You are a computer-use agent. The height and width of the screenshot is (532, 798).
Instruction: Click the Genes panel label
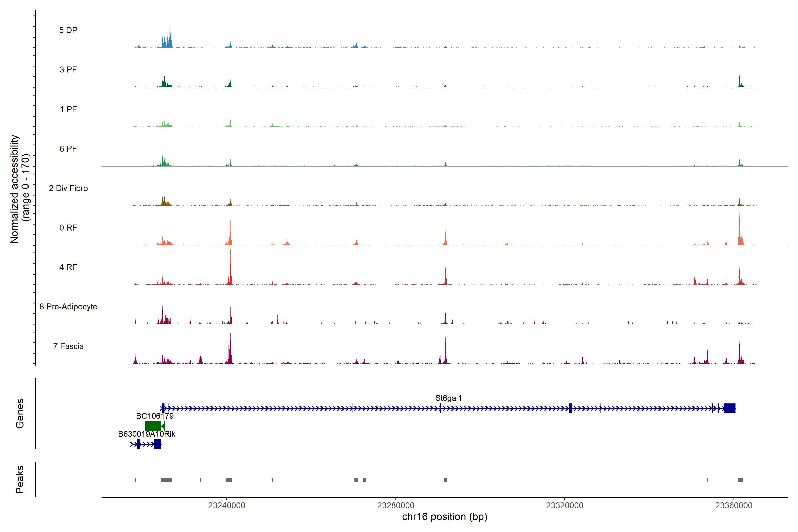pyautogui.click(x=20, y=413)
